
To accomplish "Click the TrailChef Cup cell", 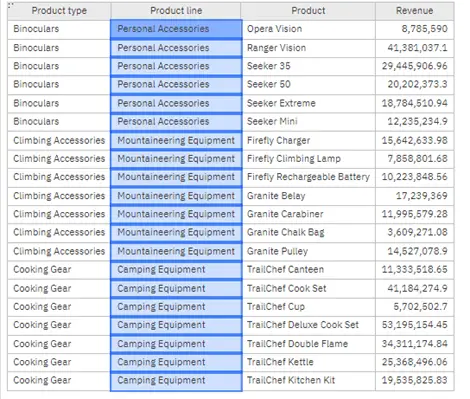I will [x=308, y=307].
